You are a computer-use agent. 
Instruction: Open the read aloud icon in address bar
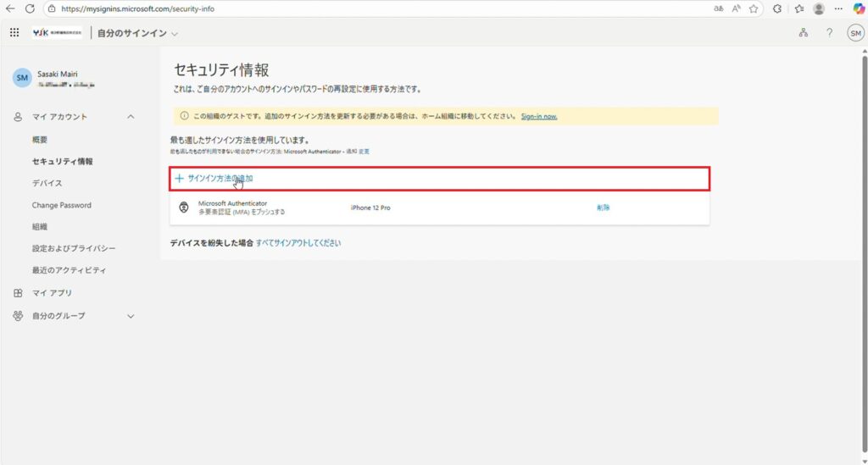tap(735, 8)
